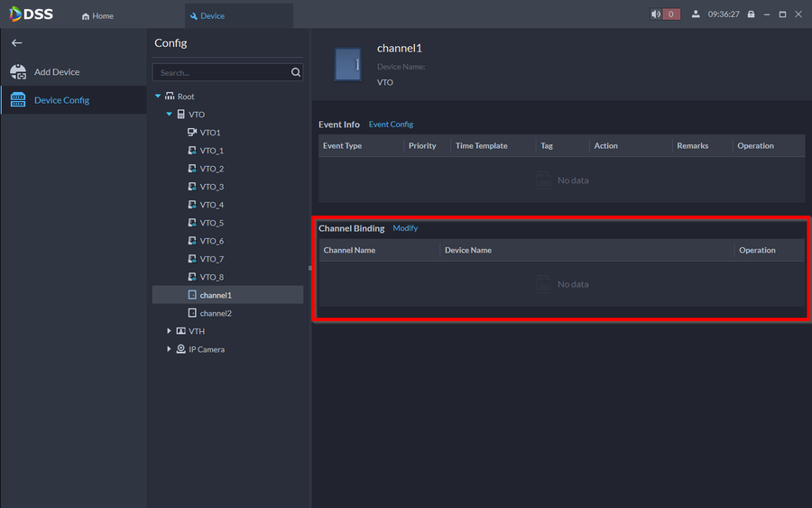Expand the VTH tree node

169,331
